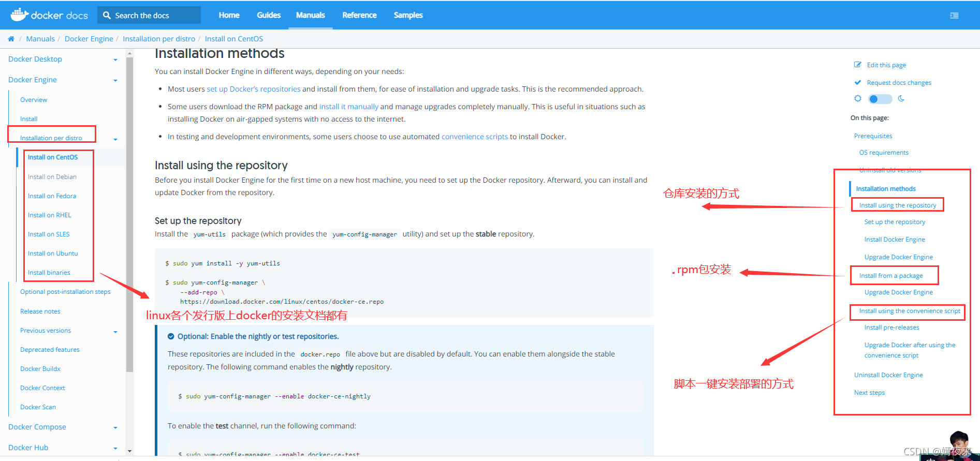Collapse the Docker Engine sidebar section

click(x=115, y=81)
